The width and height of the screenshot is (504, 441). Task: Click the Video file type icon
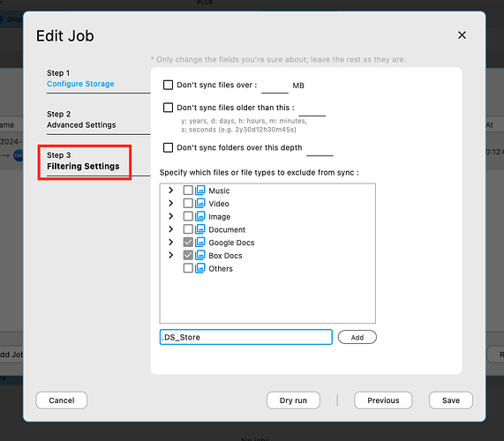(200, 204)
